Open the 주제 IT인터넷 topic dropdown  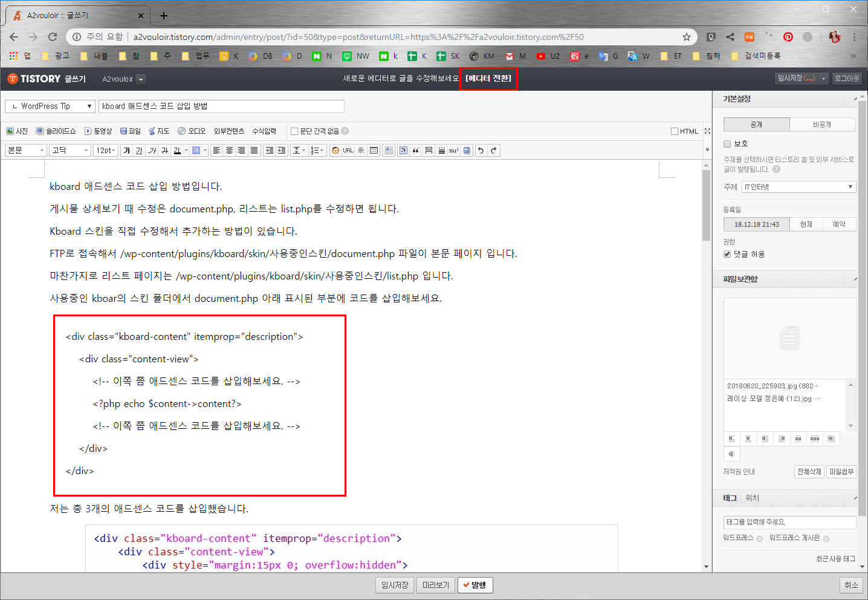798,187
